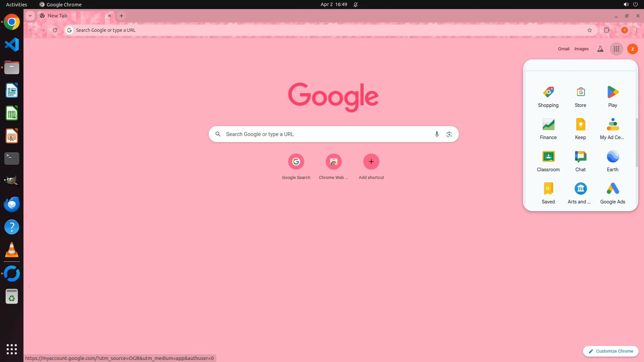Click the Google apps grid icon

(616, 49)
